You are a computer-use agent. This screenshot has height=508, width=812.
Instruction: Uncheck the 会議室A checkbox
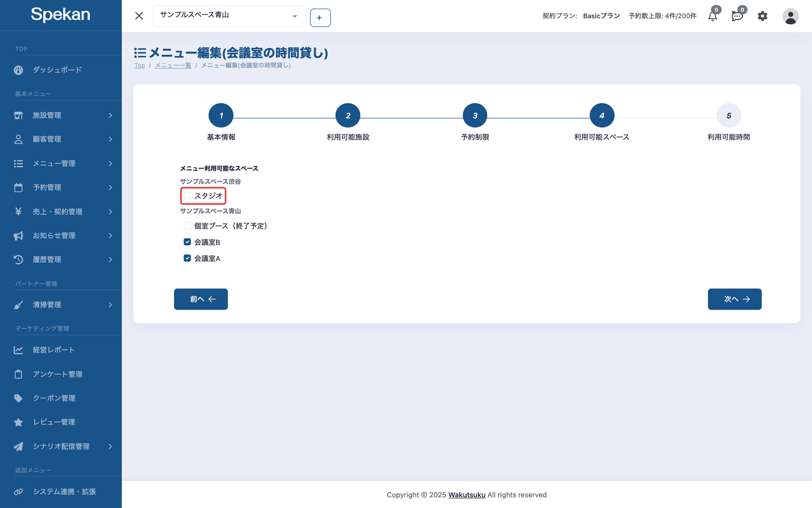point(187,259)
